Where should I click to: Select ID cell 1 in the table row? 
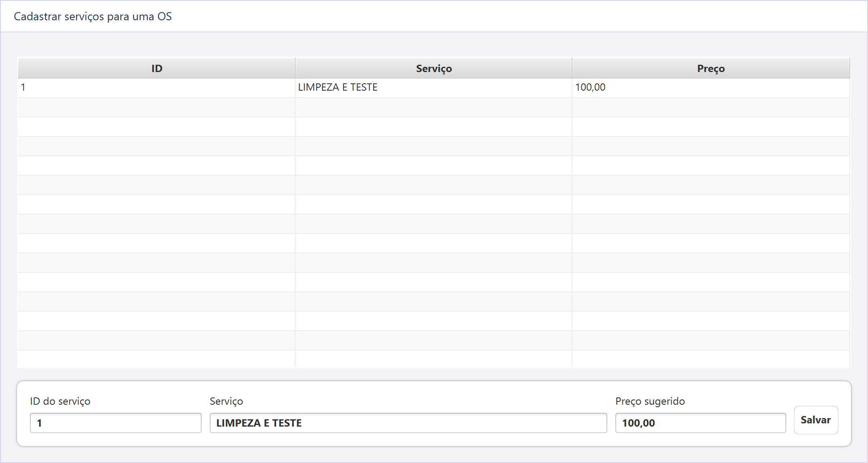(x=156, y=87)
